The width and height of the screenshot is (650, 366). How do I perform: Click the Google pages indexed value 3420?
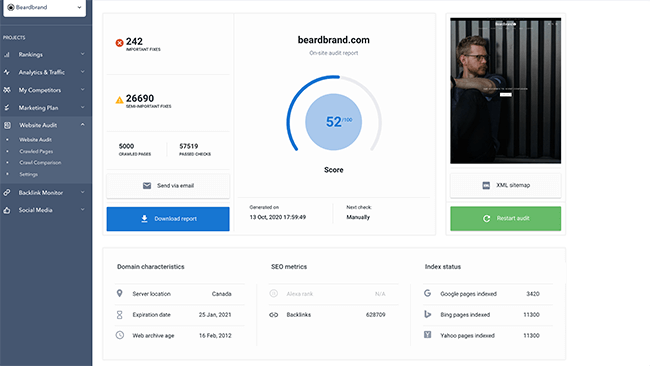point(533,294)
